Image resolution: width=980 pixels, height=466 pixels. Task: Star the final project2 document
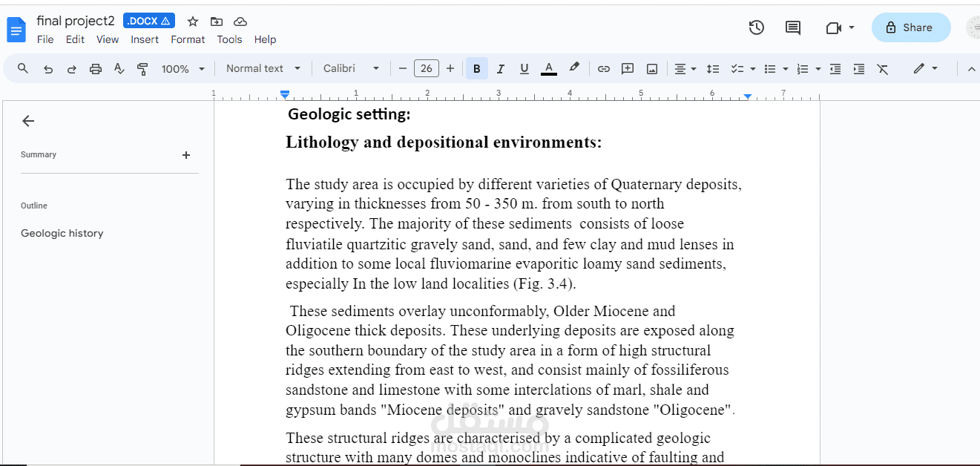pyautogui.click(x=193, y=22)
